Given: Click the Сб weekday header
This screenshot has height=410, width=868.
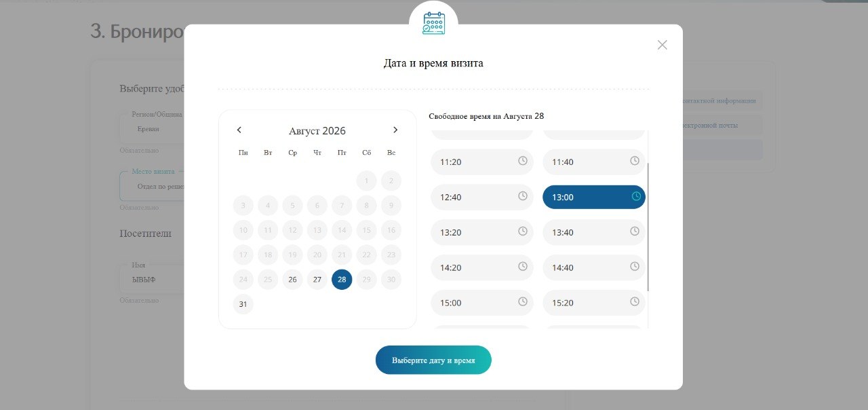Looking at the screenshot, I should [367, 153].
